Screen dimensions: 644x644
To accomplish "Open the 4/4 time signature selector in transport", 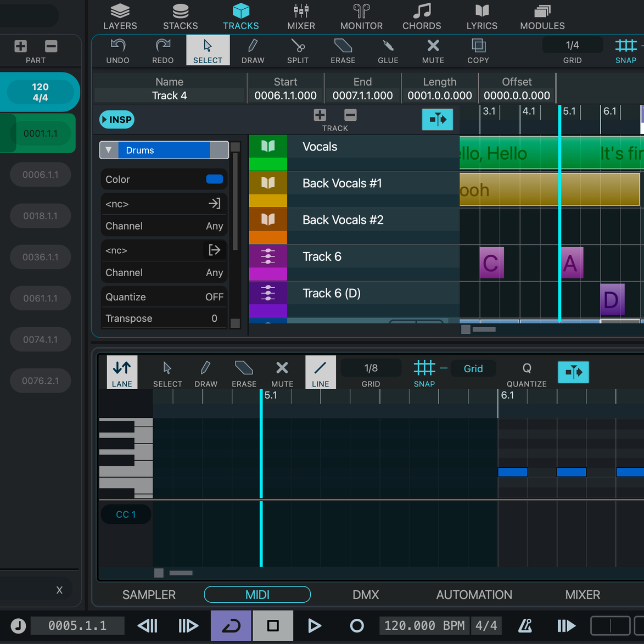I will (x=486, y=625).
